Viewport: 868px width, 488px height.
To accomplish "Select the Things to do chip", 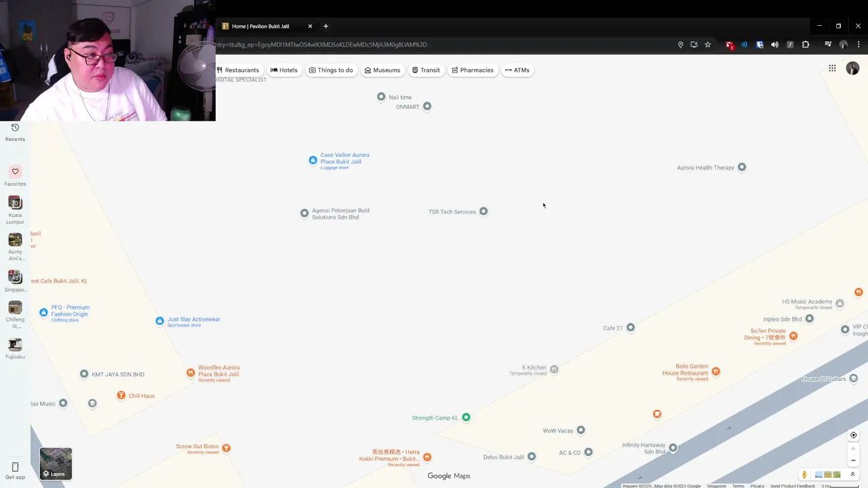I will [331, 70].
